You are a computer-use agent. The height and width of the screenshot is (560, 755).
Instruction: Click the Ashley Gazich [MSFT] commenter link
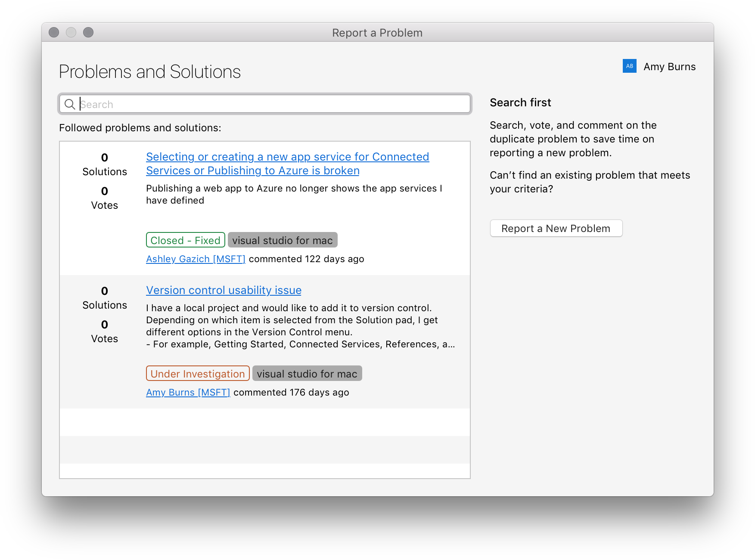click(195, 259)
